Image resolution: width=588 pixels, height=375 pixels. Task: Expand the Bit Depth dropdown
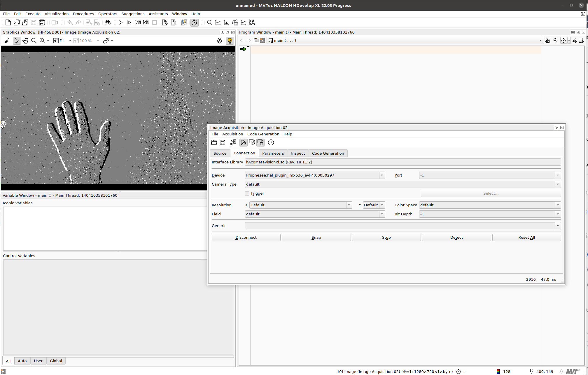(558, 214)
